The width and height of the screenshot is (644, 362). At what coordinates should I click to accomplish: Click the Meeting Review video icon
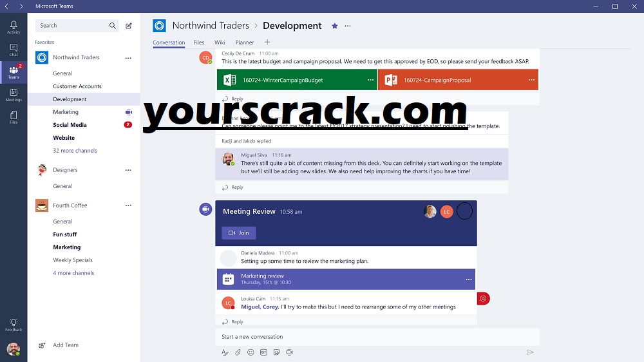click(206, 209)
